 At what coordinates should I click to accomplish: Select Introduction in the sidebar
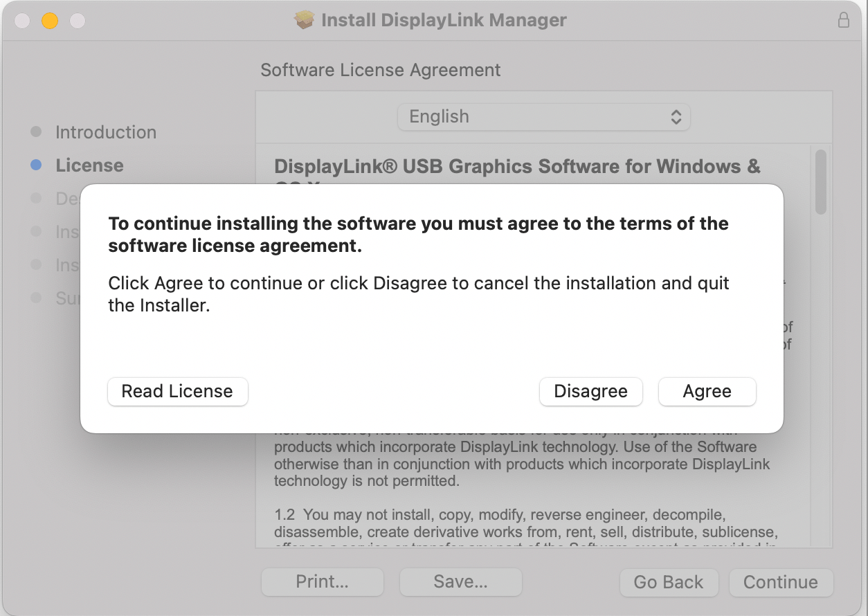point(105,132)
